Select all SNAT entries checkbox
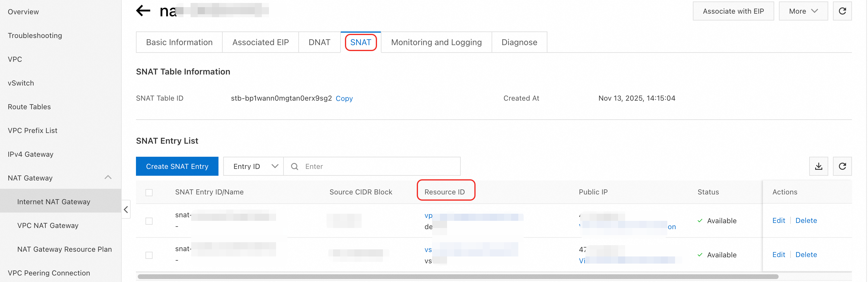Screen dimensions: 868x282 (x=149, y=192)
